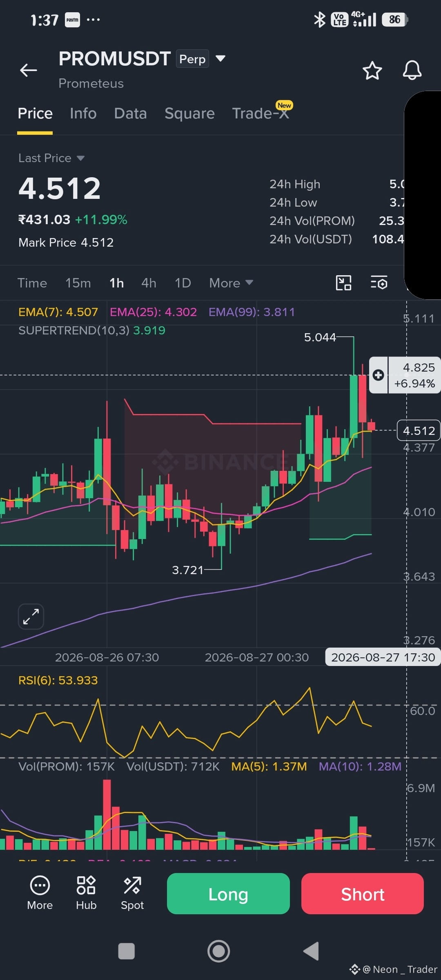Tap the crosshair plus icon at 4.825
This screenshot has width=441, height=980.
[x=378, y=375]
